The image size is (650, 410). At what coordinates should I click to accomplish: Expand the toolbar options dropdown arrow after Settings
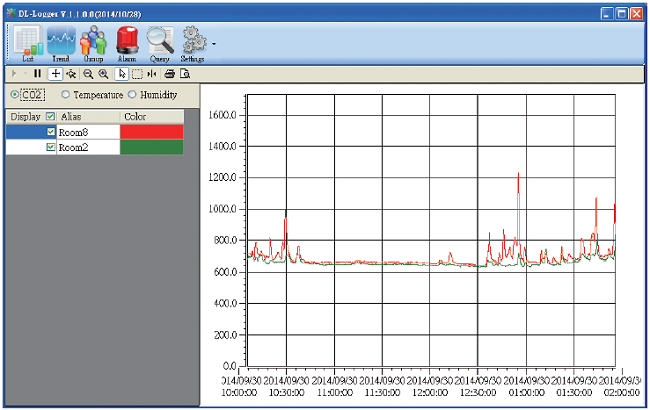(x=214, y=45)
